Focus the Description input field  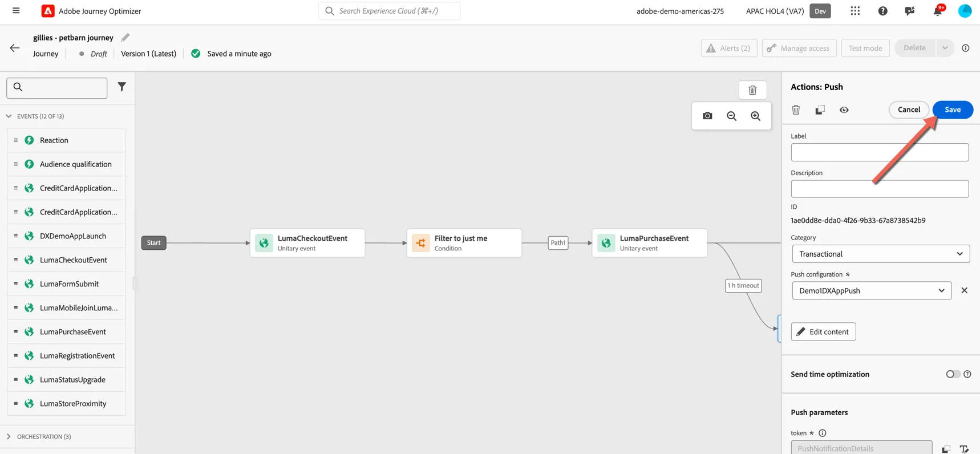coord(880,189)
